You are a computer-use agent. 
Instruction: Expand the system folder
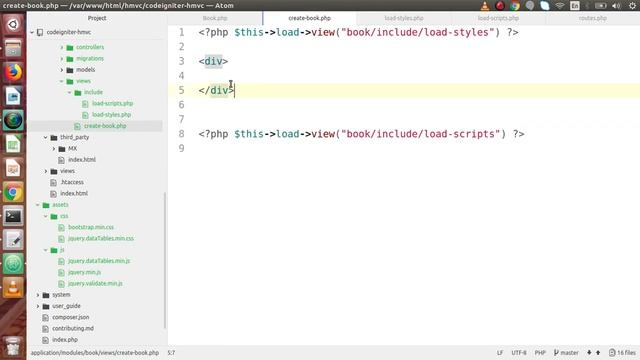[x=38, y=295]
